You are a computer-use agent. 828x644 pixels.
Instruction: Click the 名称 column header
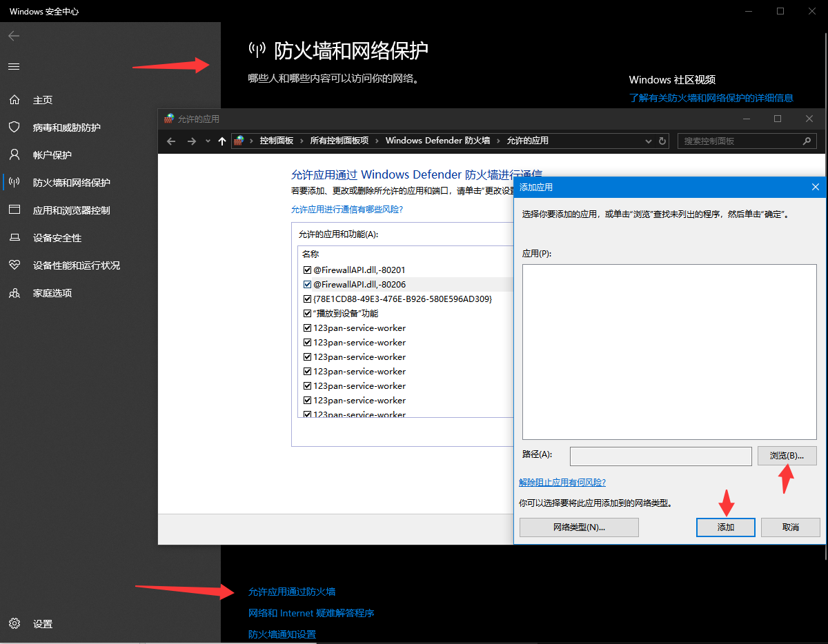click(311, 254)
